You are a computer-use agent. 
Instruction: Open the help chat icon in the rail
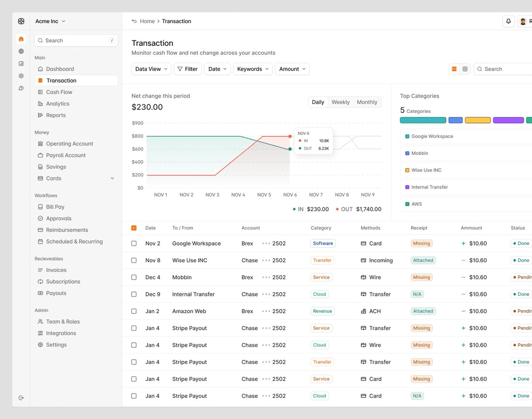(21, 88)
